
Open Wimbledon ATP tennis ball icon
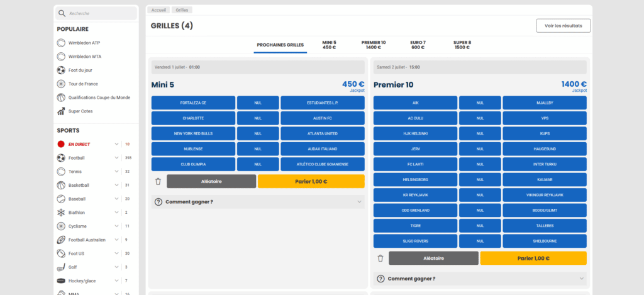[61, 43]
